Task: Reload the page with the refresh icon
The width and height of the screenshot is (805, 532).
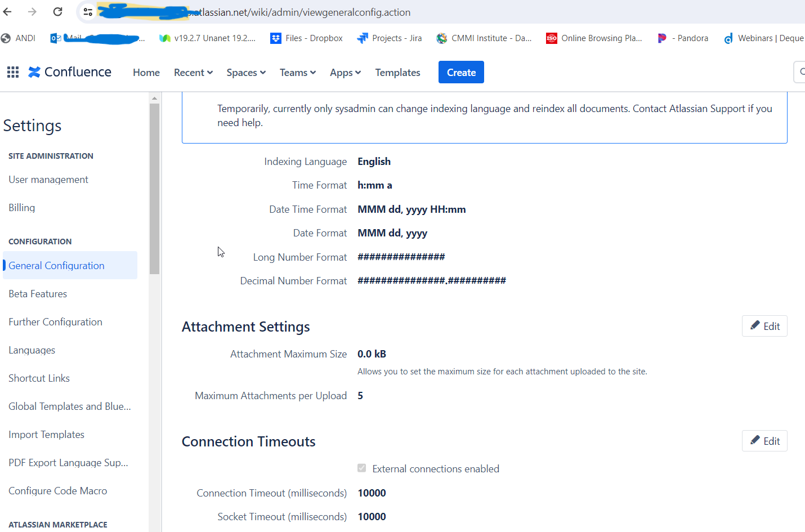Action: pos(57,12)
